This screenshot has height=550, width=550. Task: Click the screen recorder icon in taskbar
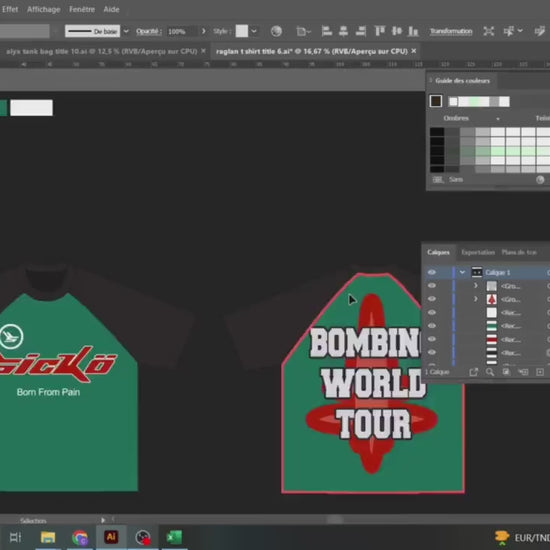tap(143, 537)
